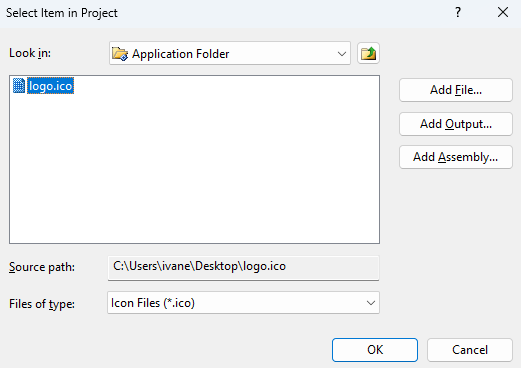Screen dimensions: 521x368
Task: Expand the Files of type dropdown arrow
Action: click(371, 303)
